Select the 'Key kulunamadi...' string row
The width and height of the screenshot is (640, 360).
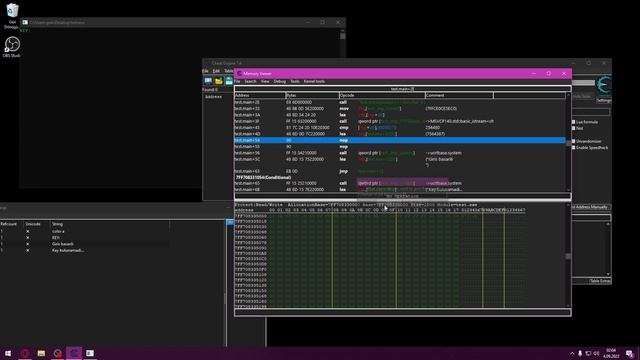point(84,250)
